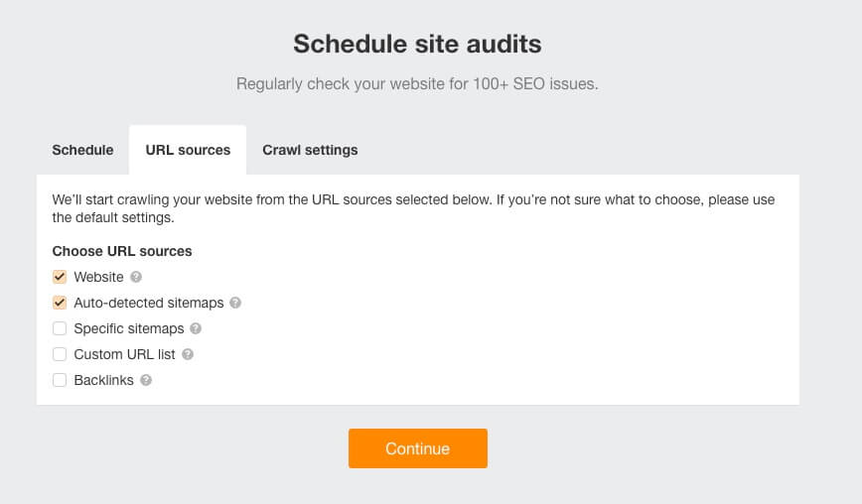Disable the Auto-detected sitemaps checkbox
The image size is (862, 504).
(x=60, y=304)
